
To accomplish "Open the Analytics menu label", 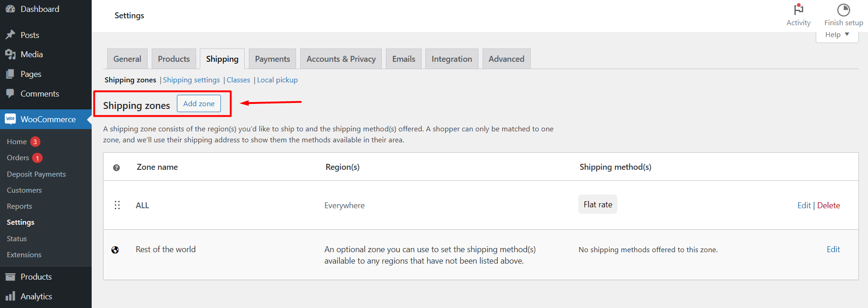I will point(36,296).
